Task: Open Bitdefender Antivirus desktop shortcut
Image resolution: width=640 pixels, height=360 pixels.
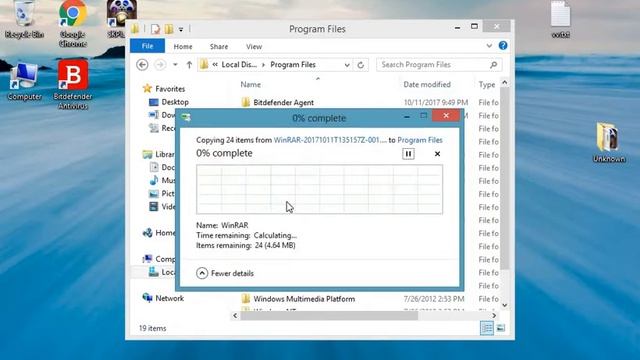Action: [73, 84]
